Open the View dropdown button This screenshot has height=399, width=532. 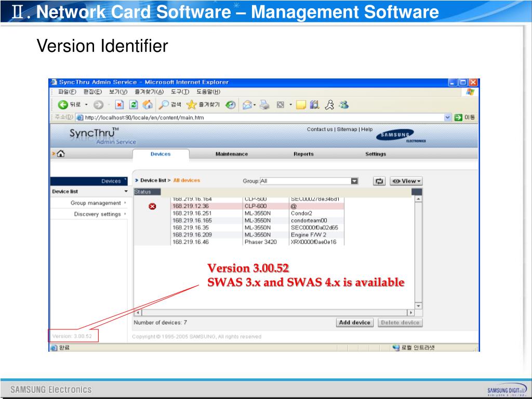click(406, 181)
